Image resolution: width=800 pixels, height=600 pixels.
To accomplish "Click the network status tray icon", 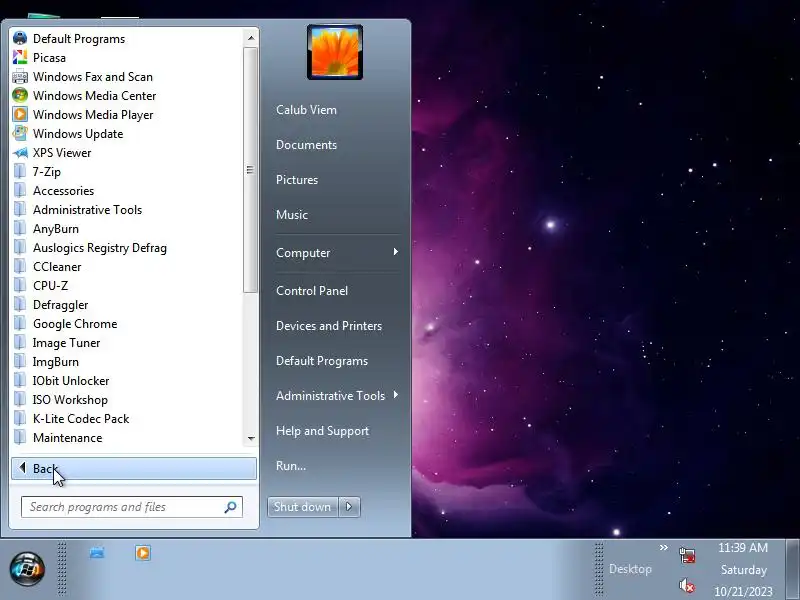I will point(687,555).
